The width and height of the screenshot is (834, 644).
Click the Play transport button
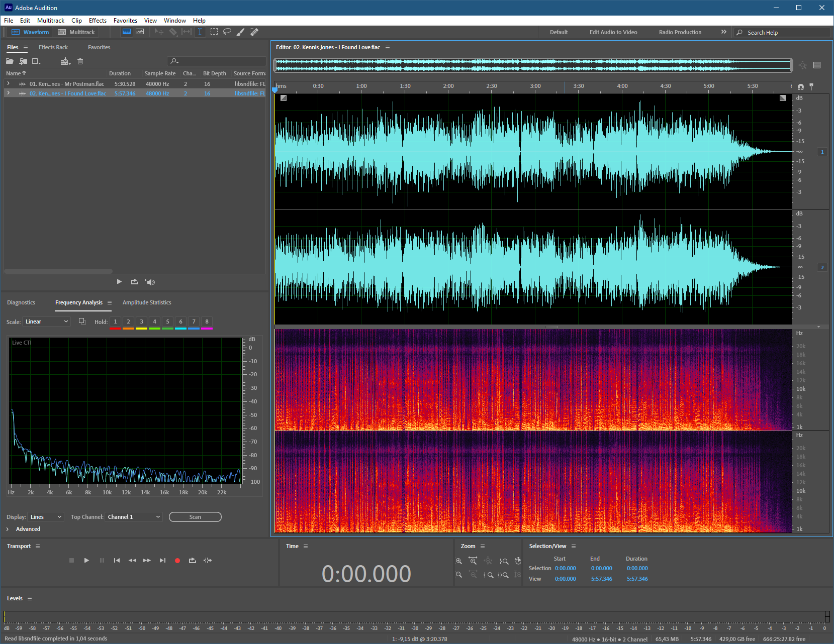tap(86, 560)
